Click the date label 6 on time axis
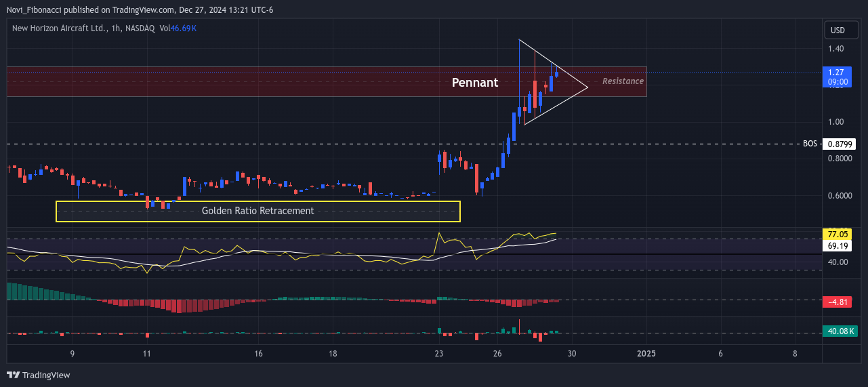This screenshot has height=387, width=868. [x=720, y=354]
